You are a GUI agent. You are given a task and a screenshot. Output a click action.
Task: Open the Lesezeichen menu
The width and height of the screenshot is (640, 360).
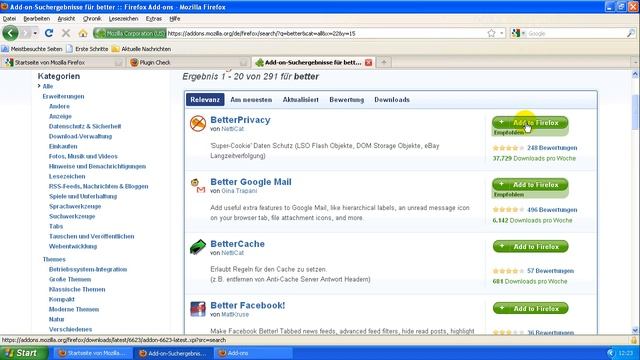point(123,19)
